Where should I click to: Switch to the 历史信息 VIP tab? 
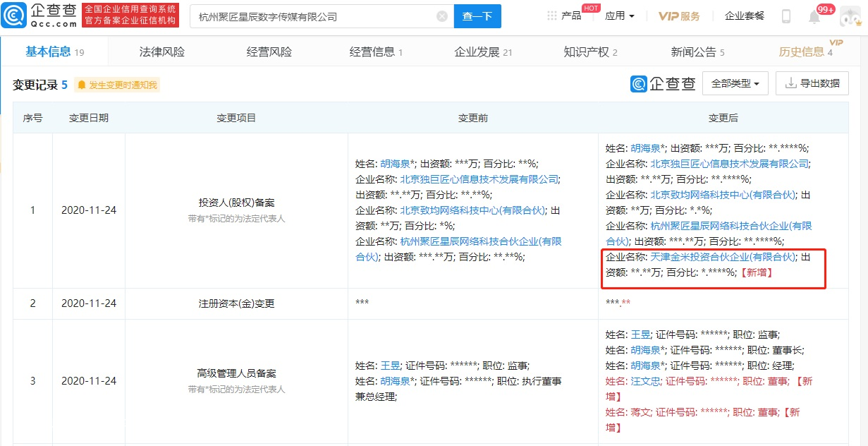(806, 52)
